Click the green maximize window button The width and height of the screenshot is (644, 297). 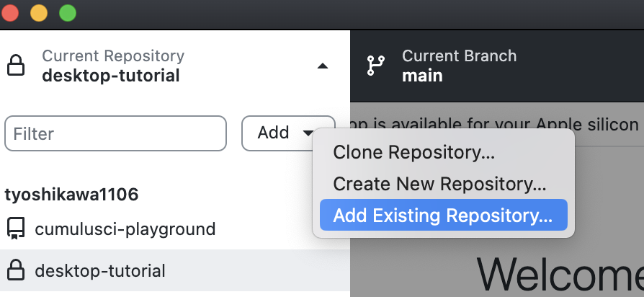tap(67, 13)
